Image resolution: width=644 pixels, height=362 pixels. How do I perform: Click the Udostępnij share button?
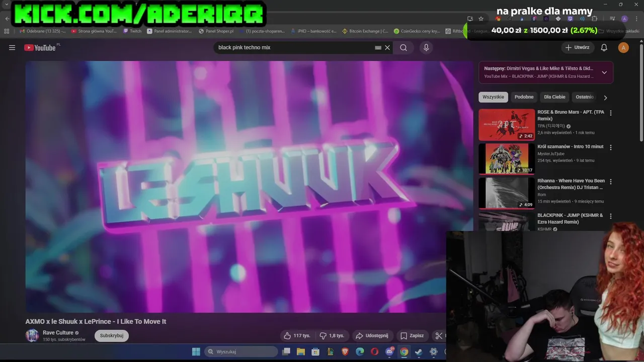pyautogui.click(x=372, y=335)
